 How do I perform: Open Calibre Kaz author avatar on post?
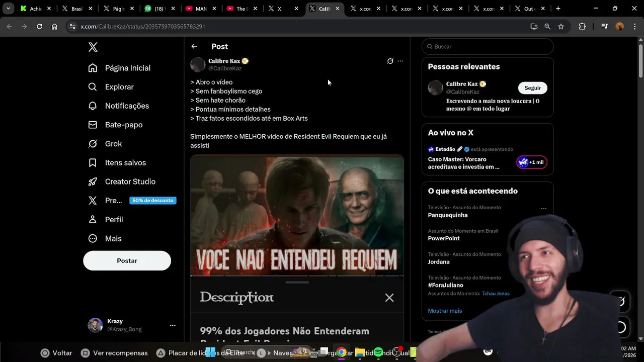pyautogui.click(x=198, y=64)
